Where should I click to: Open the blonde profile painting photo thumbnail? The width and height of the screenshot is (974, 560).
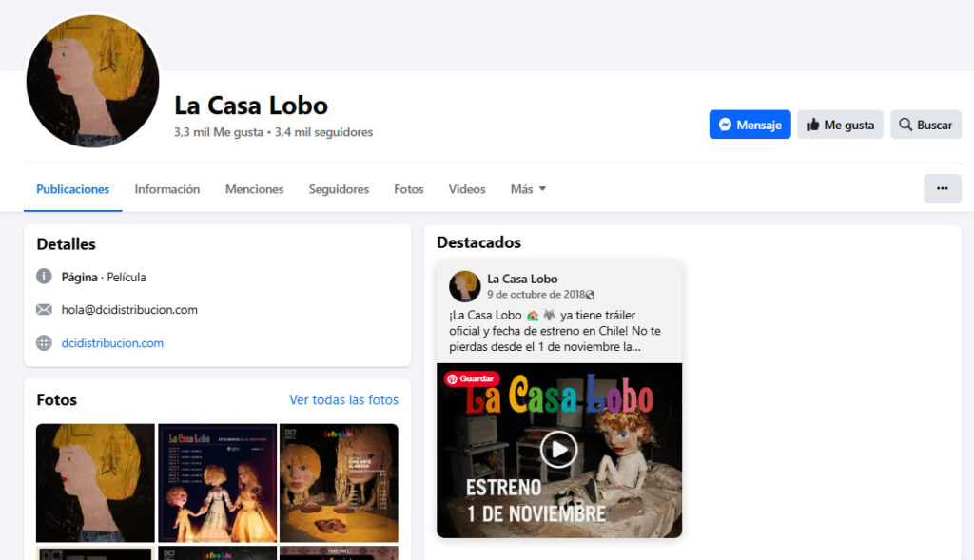pyautogui.click(x=95, y=483)
